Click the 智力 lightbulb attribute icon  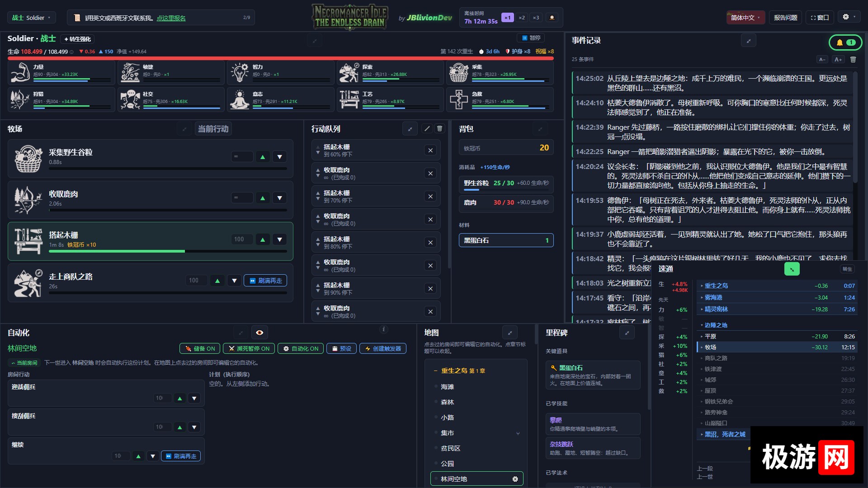tap(240, 72)
